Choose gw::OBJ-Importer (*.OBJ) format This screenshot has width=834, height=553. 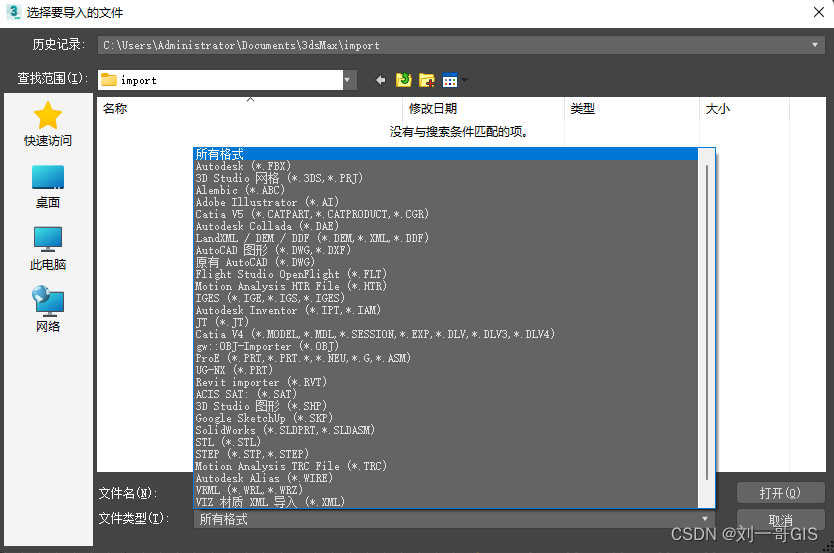pyautogui.click(x=446, y=346)
